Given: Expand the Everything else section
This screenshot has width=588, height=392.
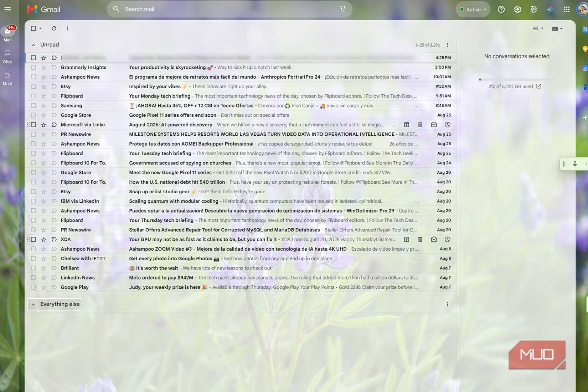Looking at the screenshot, I should click(x=33, y=304).
